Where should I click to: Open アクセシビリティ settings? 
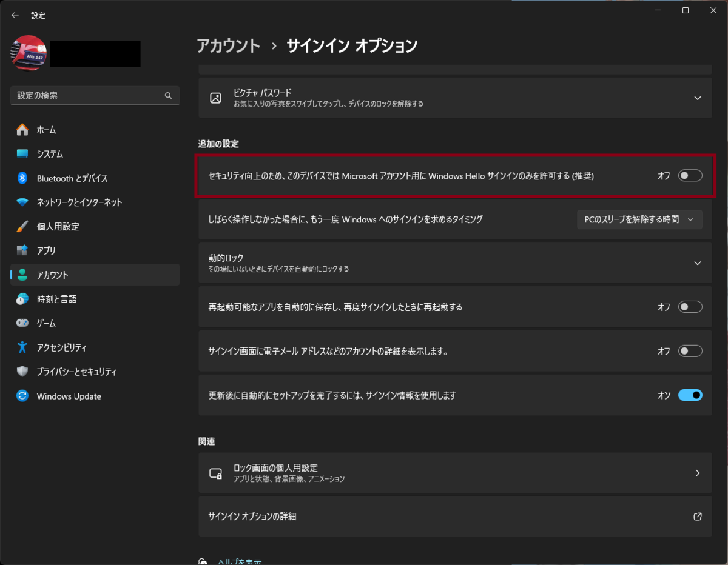(x=95, y=347)
